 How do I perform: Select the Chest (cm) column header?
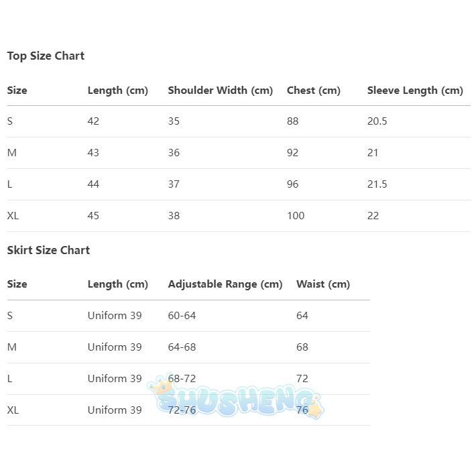coord(313,91)
